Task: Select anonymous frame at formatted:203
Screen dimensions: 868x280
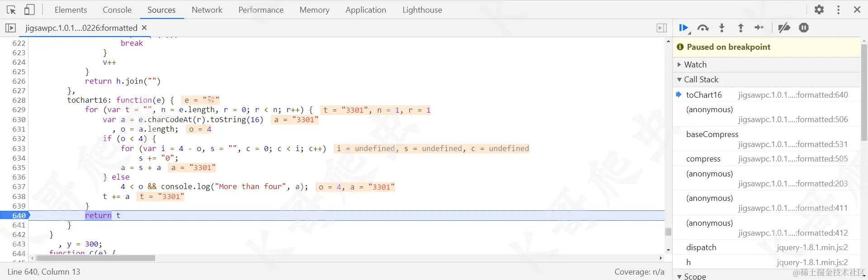Action: (767, 179)
